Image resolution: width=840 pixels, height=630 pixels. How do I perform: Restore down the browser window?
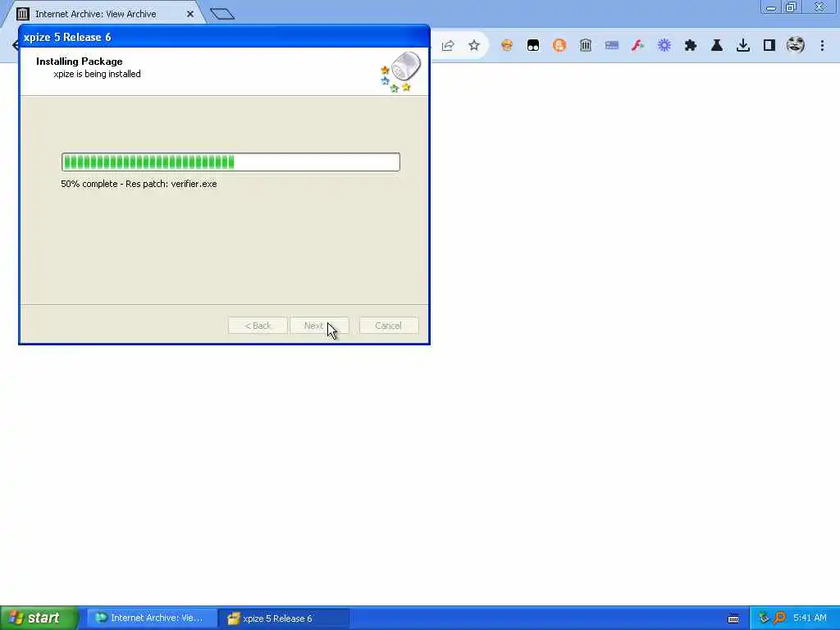coord(791,7)
